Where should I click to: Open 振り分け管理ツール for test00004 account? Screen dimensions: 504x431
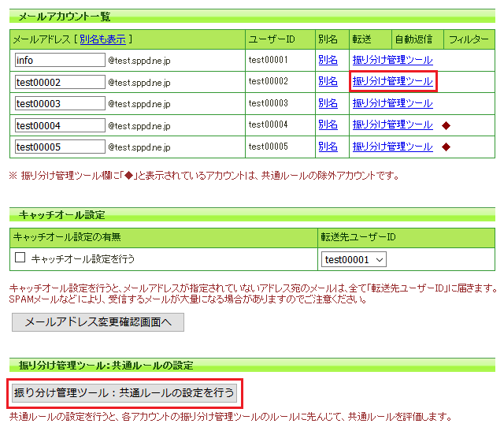click(392, 124)
